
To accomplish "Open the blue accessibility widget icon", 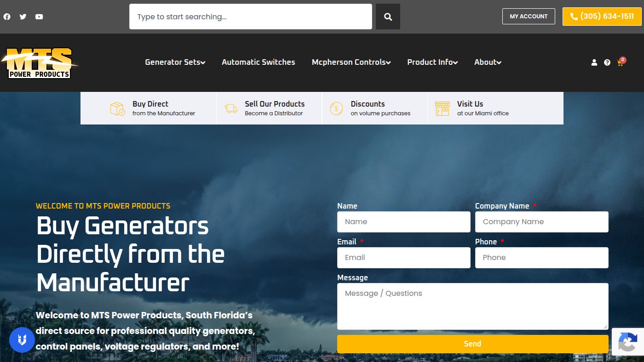I will [22, 340].
